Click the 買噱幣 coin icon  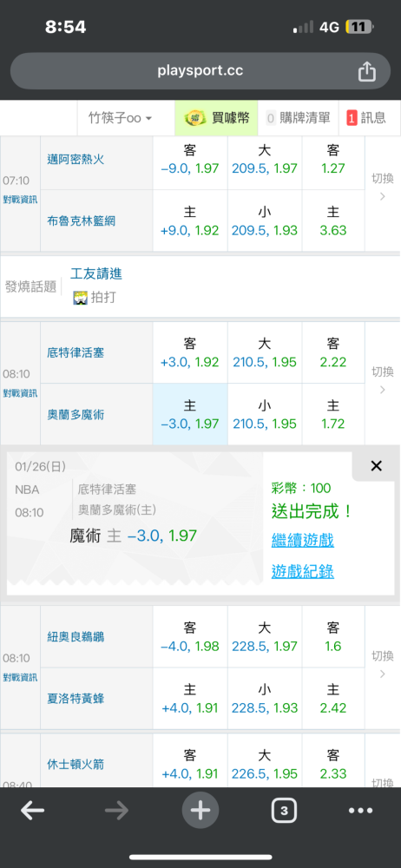pos(194,118)
